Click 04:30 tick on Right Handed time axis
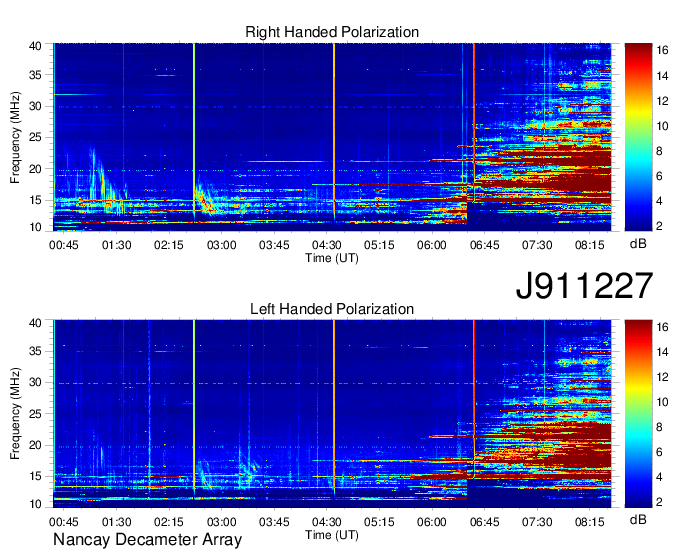 point(327,245)
